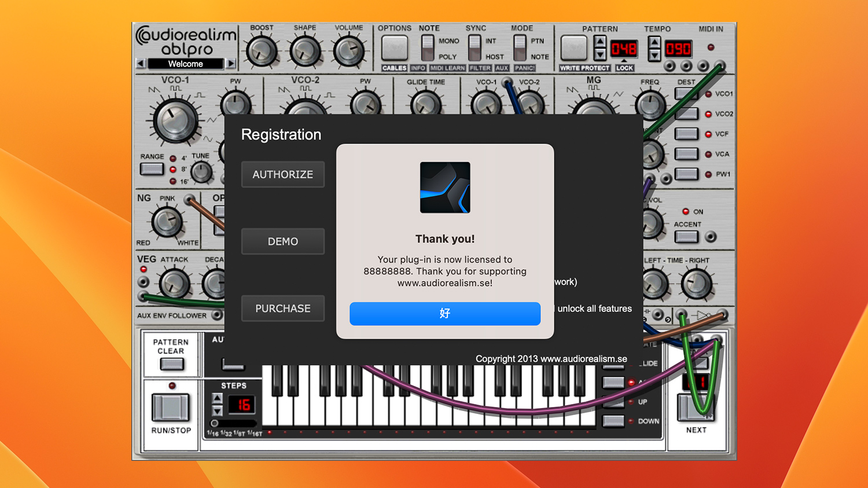The height and width of the screenshot is (488, 868).
Task: Click the PANIC! tab
Action: (x=525, y=68)
